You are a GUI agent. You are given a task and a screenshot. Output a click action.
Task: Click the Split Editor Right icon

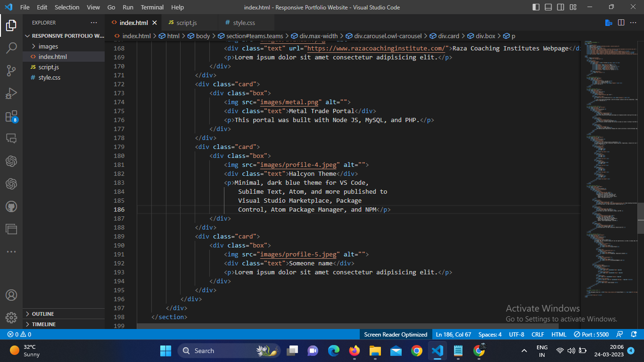[x=621, y=23]
